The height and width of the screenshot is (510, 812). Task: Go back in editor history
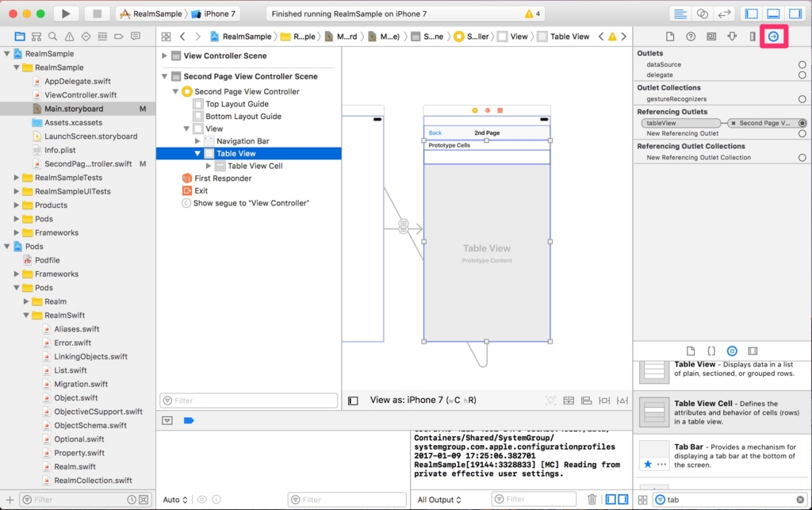tap(182, 36)
